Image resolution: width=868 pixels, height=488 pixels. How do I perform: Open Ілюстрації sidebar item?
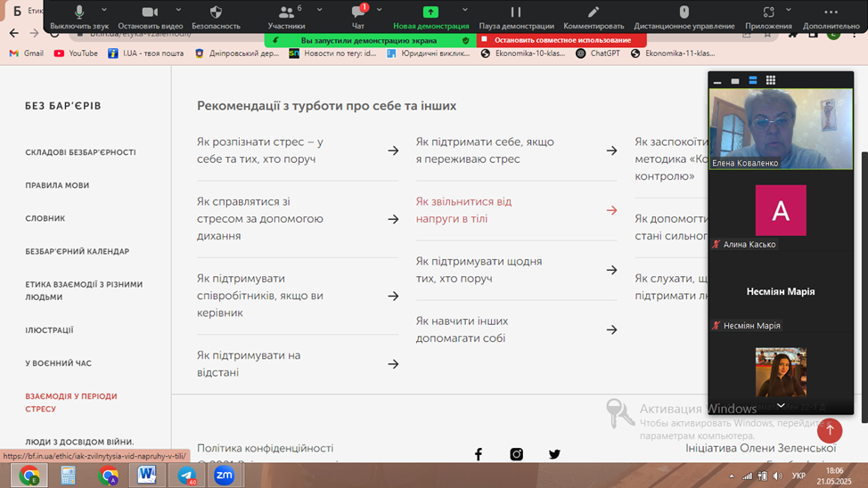[x=49, y=330]
